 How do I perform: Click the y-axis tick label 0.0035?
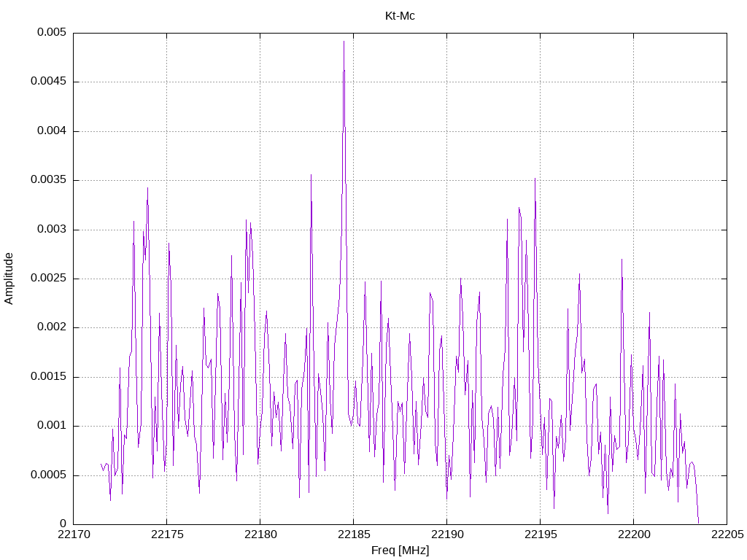pos(48,180)
